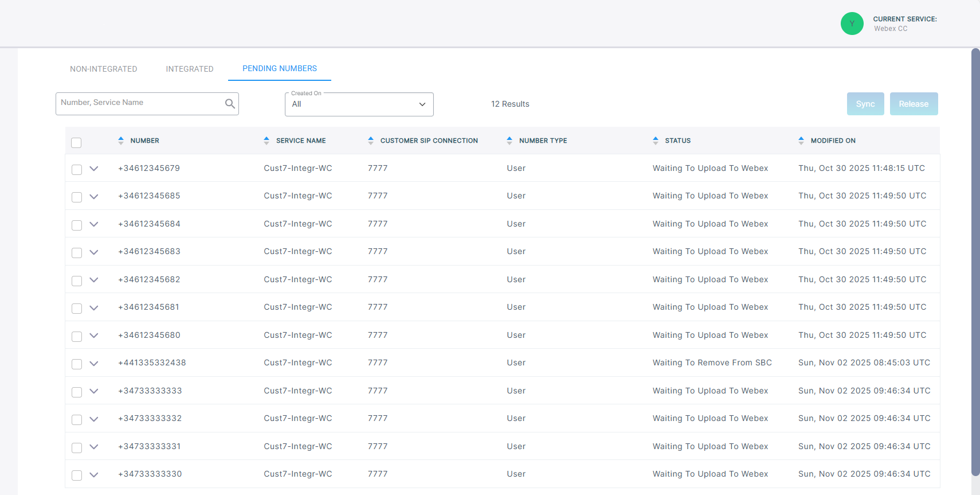The width and height of the screenshot is (980, 495).
Task: Expand row details for +34612345685
Action: click(x=94, y=196)
